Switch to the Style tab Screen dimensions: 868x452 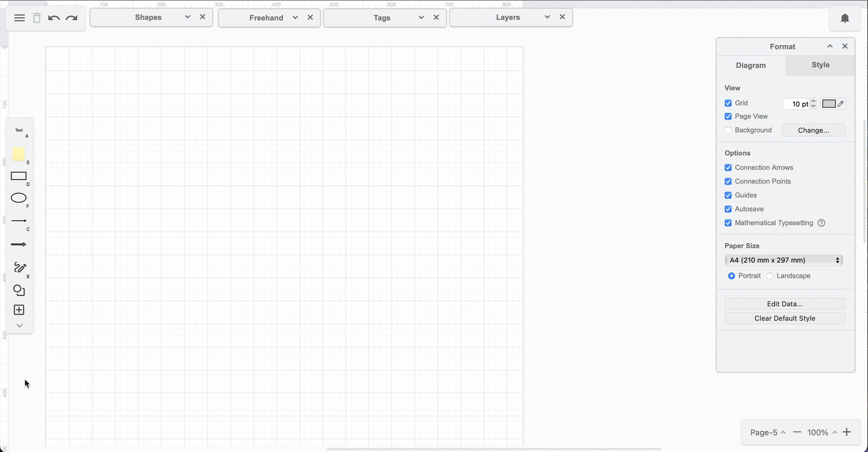click(x=820, y=65)
